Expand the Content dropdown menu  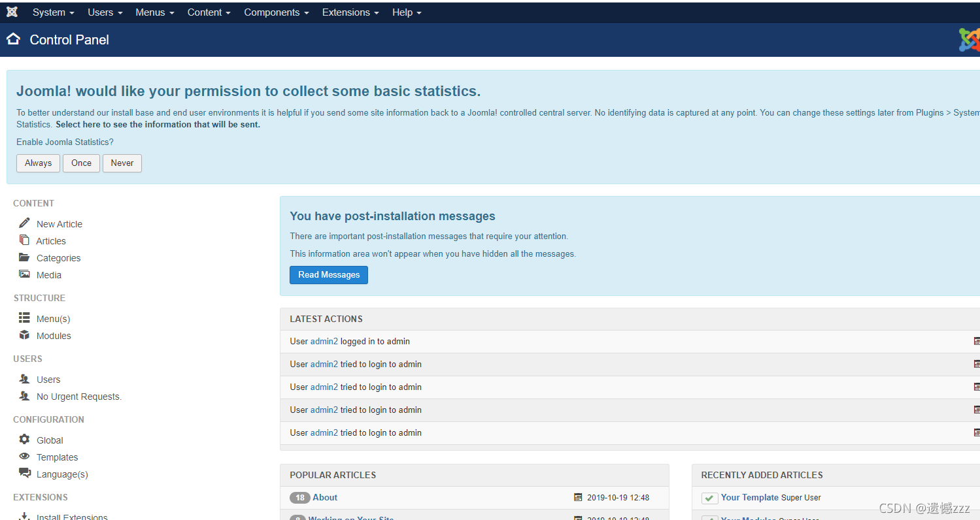[209, 12]
